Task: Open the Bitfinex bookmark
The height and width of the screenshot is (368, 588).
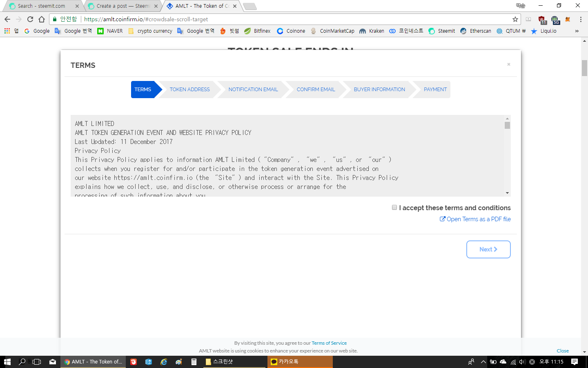Action: tap(257, 31)
